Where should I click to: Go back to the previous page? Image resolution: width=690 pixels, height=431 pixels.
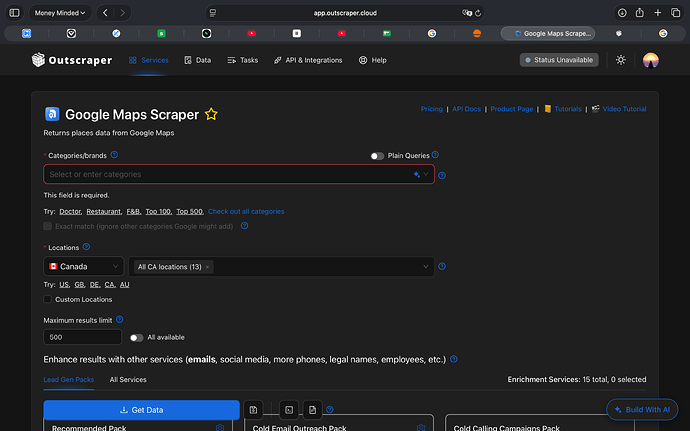coord(105,13)
